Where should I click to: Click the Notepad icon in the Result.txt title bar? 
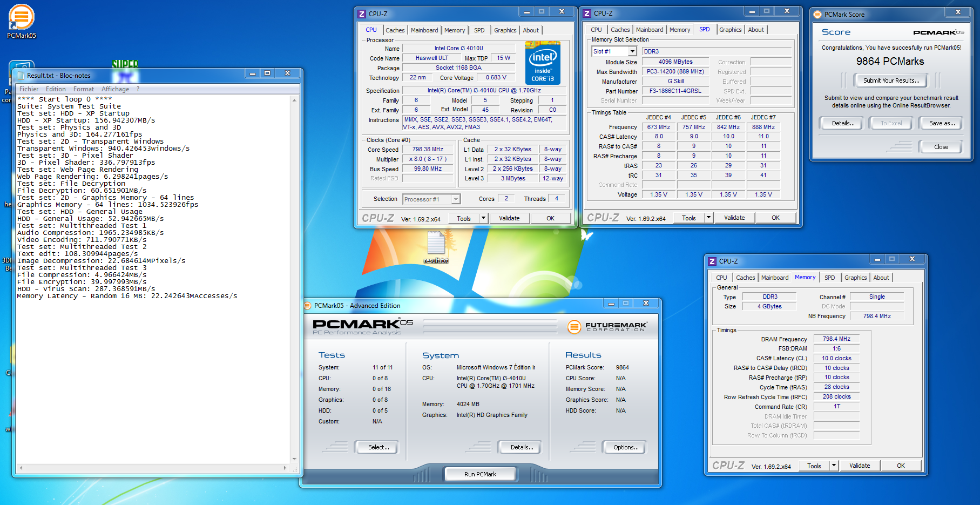pyautogui.click(x=21, y=75)
